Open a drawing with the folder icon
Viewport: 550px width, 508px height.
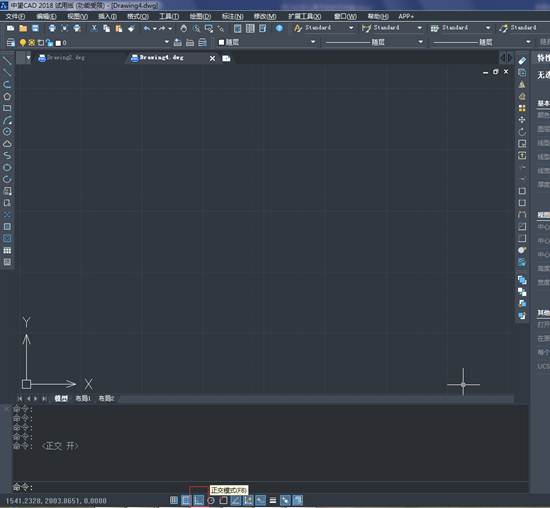click(x=23, y=28)
